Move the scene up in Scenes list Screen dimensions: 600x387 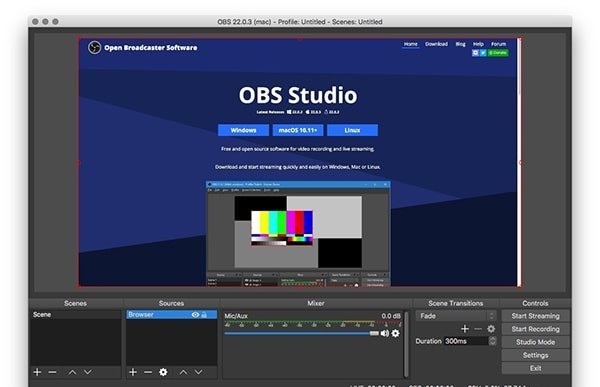tap(72, 372)
